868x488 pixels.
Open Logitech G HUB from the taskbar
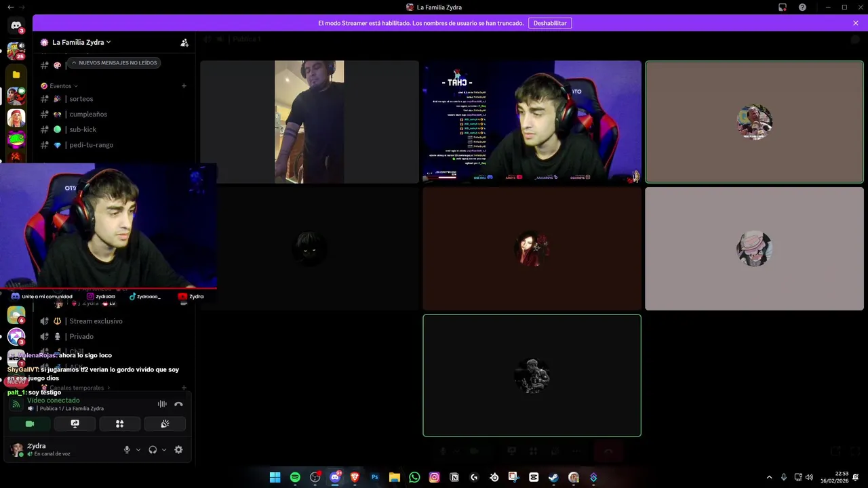(474, 477)
